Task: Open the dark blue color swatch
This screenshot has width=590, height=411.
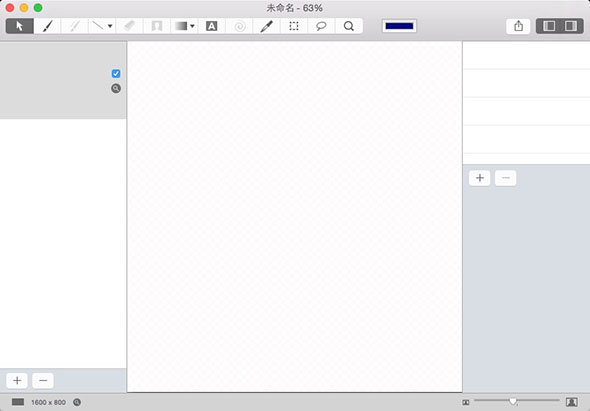Action: pos(399,26)
